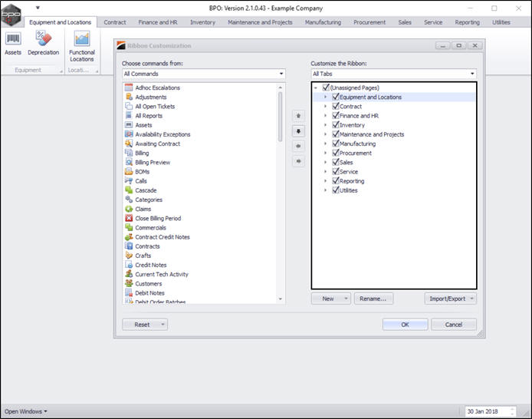Image resolution: width=532 pixels, height=419 pixels.
Task: Uncheck the Inventory checkbox
Action: click(x=336, y=124)
